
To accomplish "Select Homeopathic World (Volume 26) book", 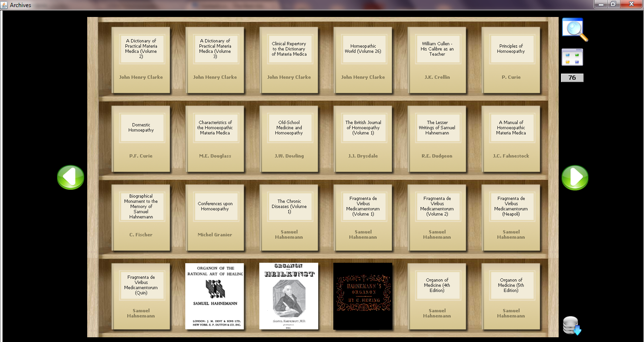I will [363, 60].
